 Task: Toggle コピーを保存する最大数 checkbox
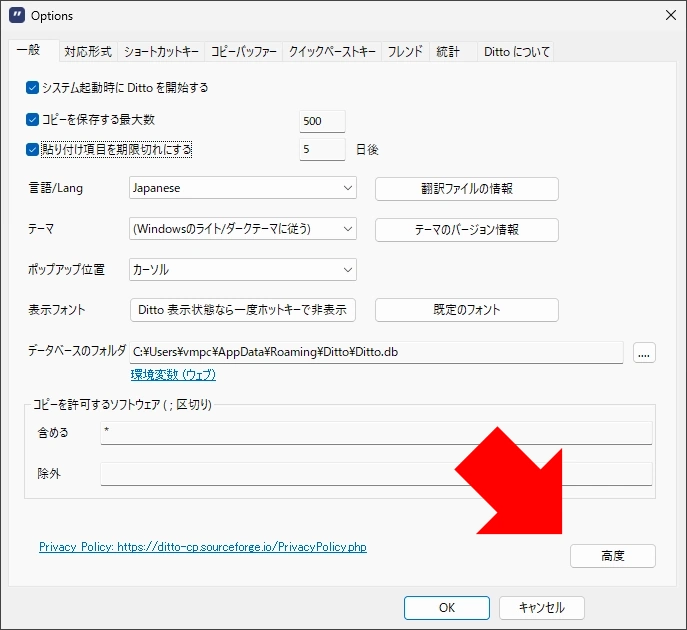tap(33, 120)
